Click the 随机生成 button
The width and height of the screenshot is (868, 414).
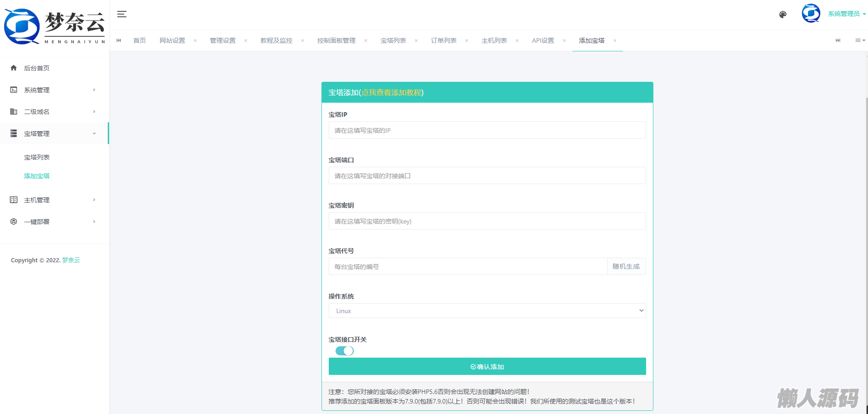point(626,266)
